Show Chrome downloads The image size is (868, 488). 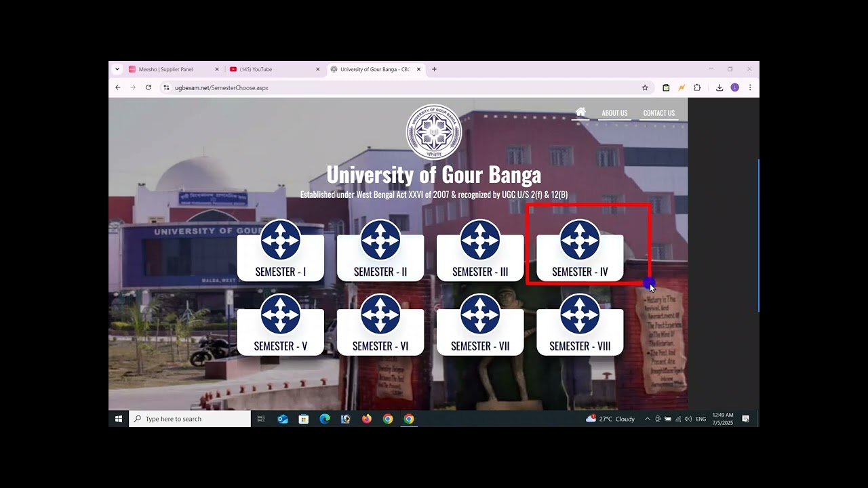pos(719,87)
